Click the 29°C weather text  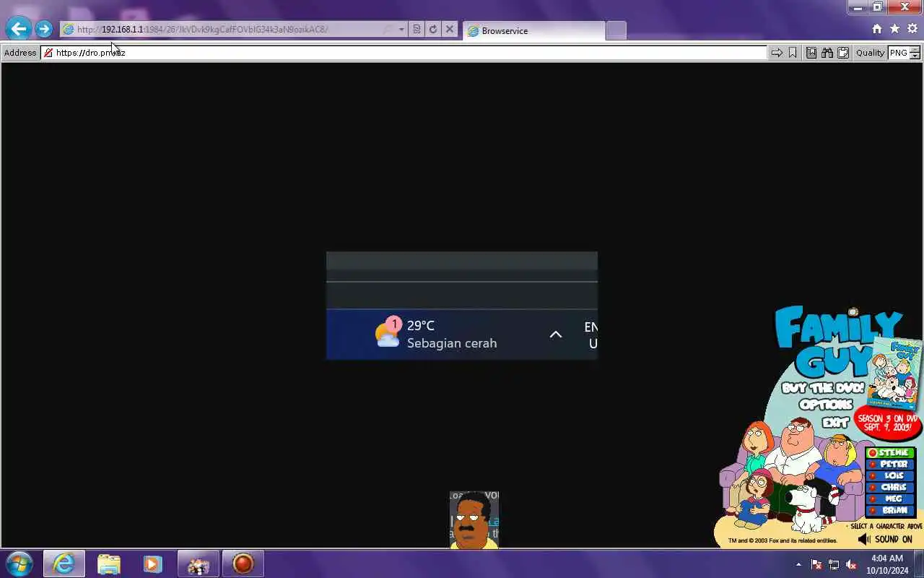point(421,326)
